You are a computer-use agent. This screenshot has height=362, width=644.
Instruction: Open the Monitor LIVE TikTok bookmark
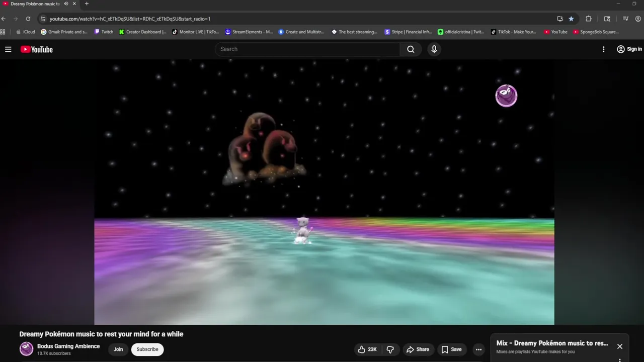pos(196,32)
